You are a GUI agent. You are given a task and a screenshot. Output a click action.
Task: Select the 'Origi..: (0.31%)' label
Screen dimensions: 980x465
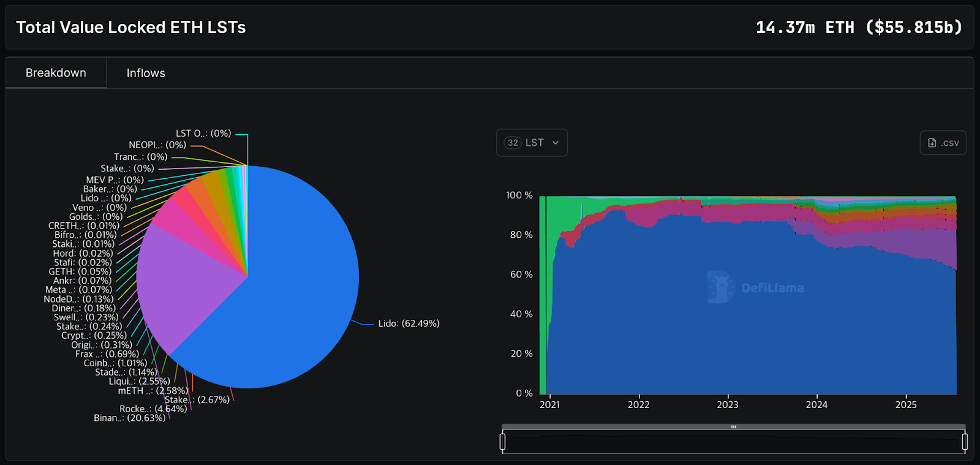(x=102, y=345)
